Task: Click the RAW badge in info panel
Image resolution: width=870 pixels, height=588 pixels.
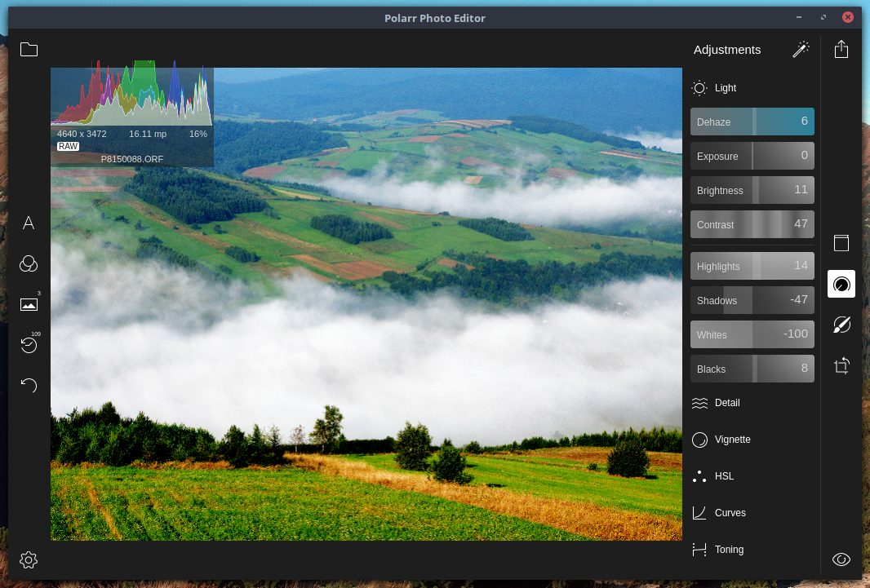Action: [69, 146]
